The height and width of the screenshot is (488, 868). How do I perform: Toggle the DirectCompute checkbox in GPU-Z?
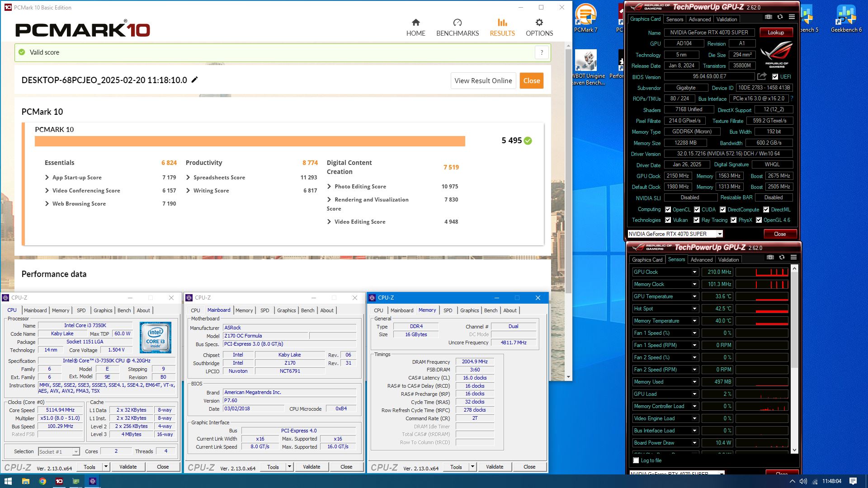[x=722, y=210]
